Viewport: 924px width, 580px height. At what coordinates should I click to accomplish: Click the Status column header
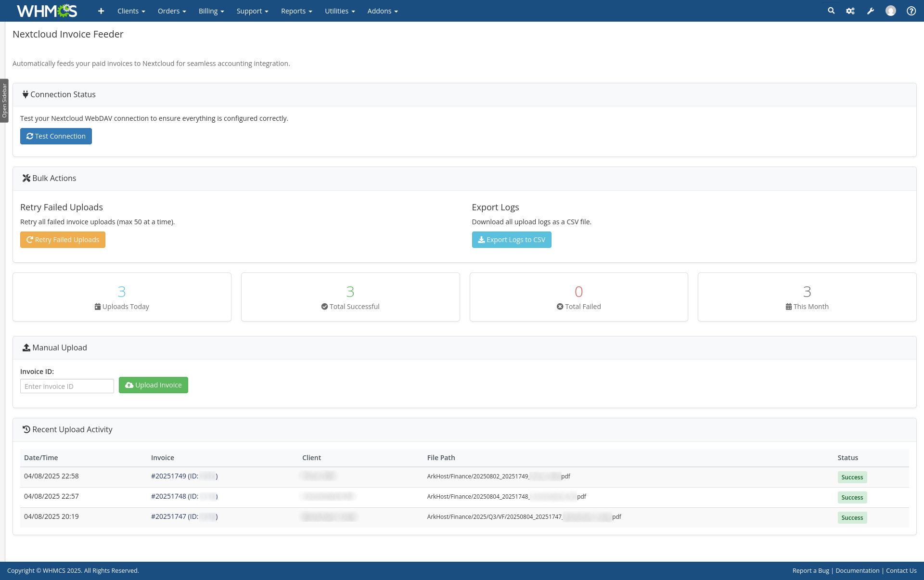847,458
